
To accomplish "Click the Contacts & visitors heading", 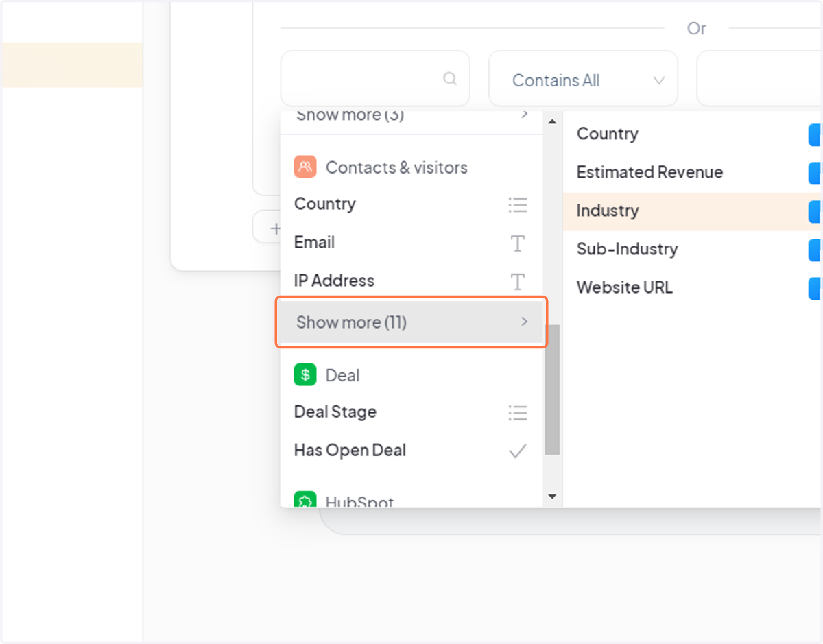I will 396,167.
